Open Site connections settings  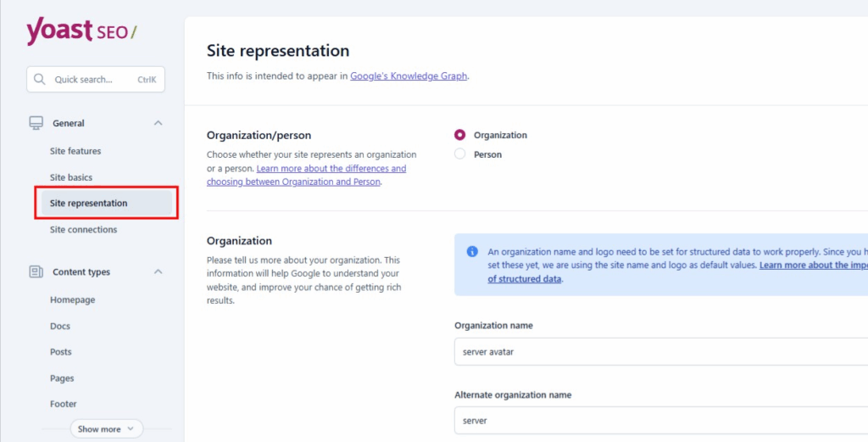84,229
